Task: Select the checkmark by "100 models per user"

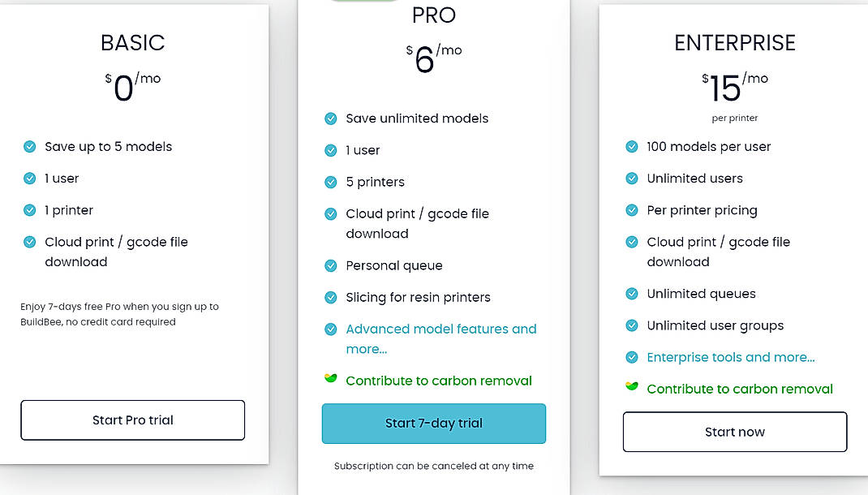Action: [x=632, y=147]
